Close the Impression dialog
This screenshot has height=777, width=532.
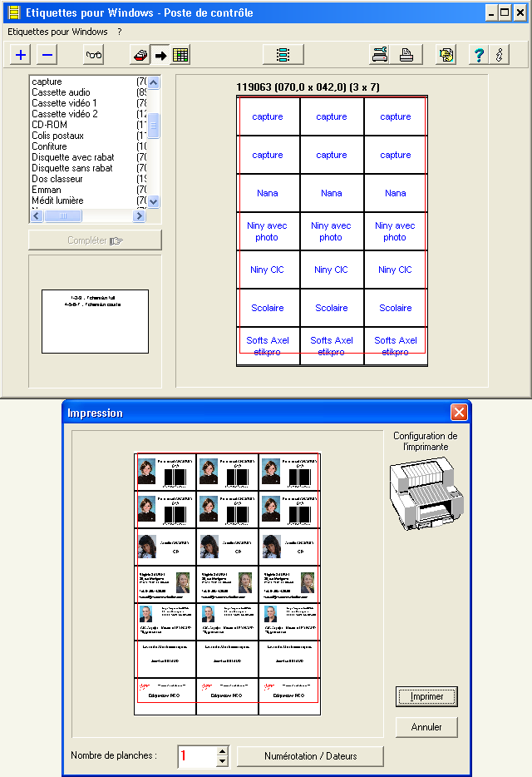(x=459, y=413)
